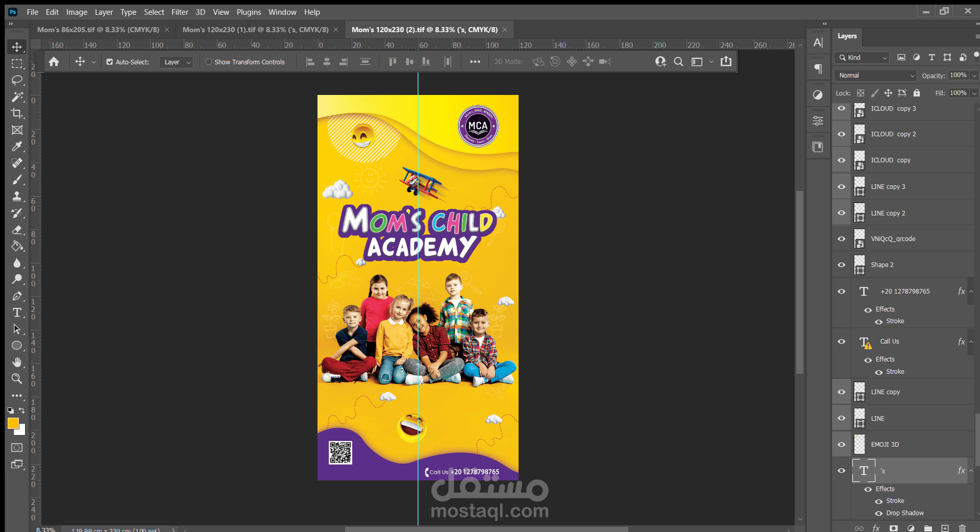Open the Filter menu
Viewport: 980px width, 532px height.
(180, 12)
